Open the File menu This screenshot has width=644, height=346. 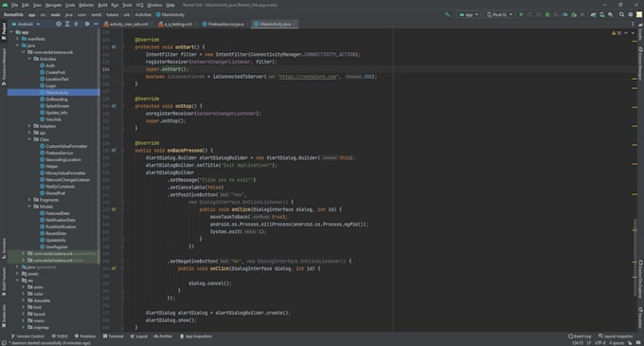pyautogui.click(x=14, y=5)
